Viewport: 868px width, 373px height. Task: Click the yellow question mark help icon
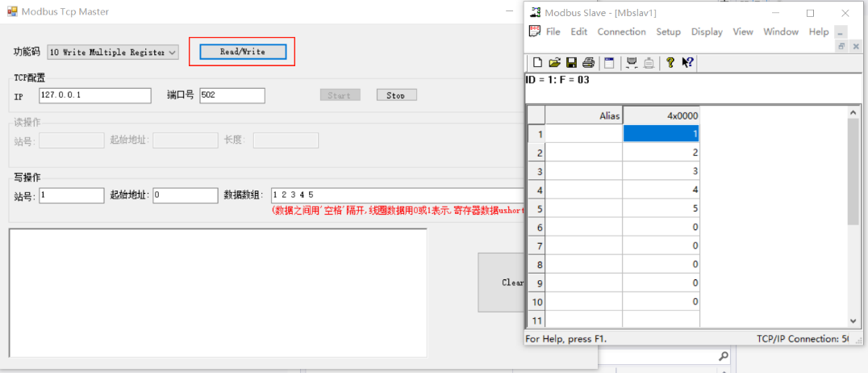(x=670, y=63)
